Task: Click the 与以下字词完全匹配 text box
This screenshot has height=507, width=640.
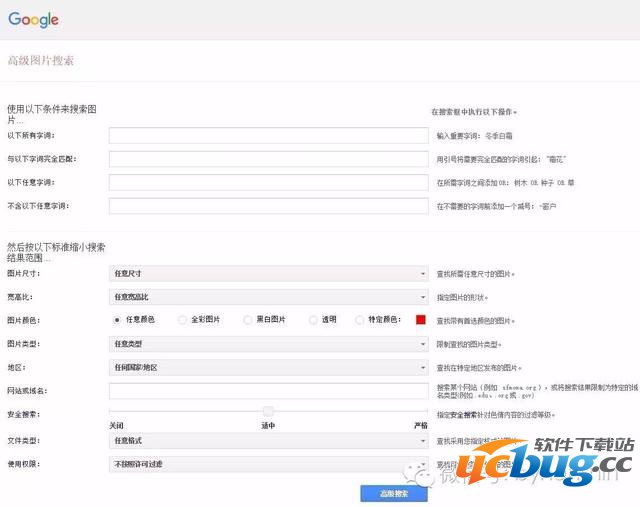Action: [x=269, y=159]
